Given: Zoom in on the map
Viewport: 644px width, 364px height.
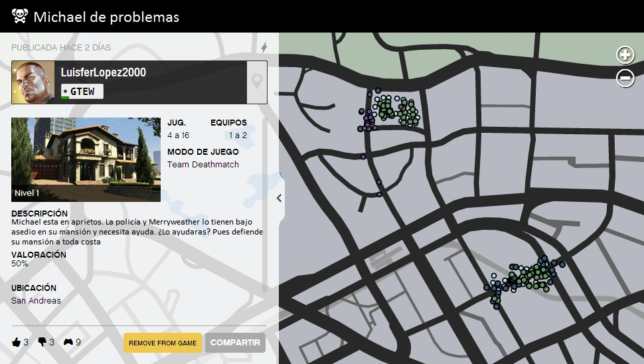Looking at the screenshot, I should [x=625, y=54].
